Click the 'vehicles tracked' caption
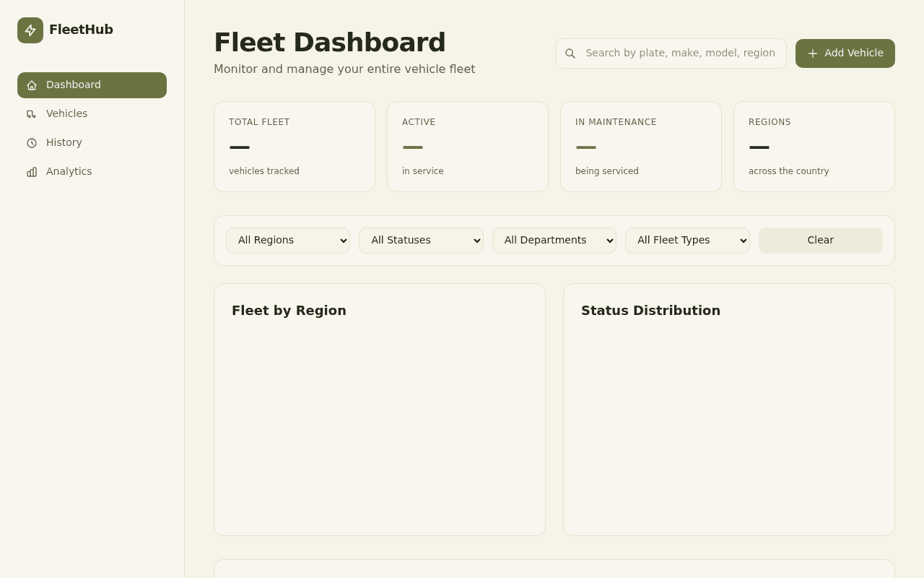 264,171
